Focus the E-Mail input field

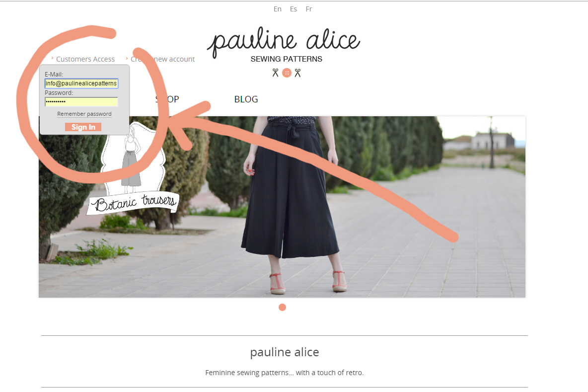[81, 83]
